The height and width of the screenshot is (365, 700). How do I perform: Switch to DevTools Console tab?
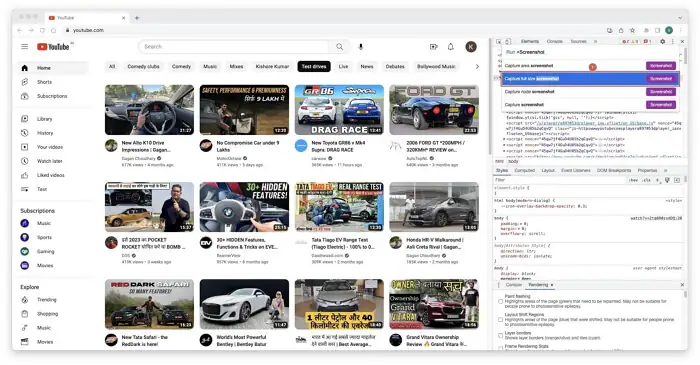554,41
